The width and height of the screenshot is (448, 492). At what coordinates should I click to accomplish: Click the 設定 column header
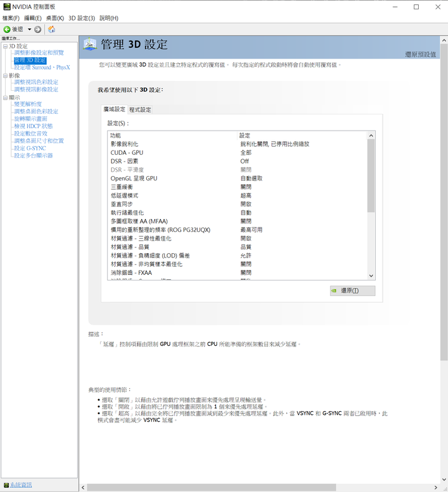click(x=302, y=136)
